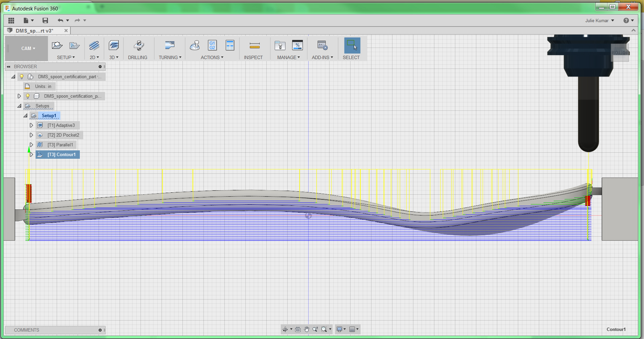644x339 pixels.
Task: Click the Display Settings monitor icon
Action: pyautogui.click(x=339, y=329)
